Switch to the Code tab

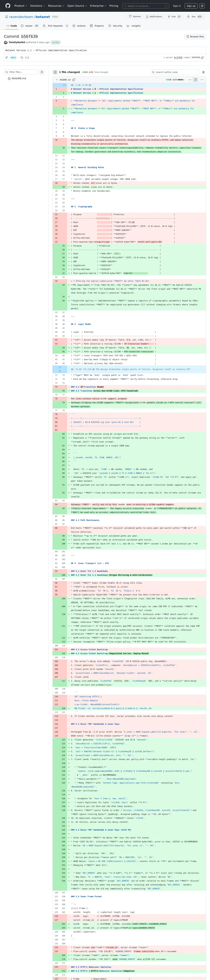[11, 26]
